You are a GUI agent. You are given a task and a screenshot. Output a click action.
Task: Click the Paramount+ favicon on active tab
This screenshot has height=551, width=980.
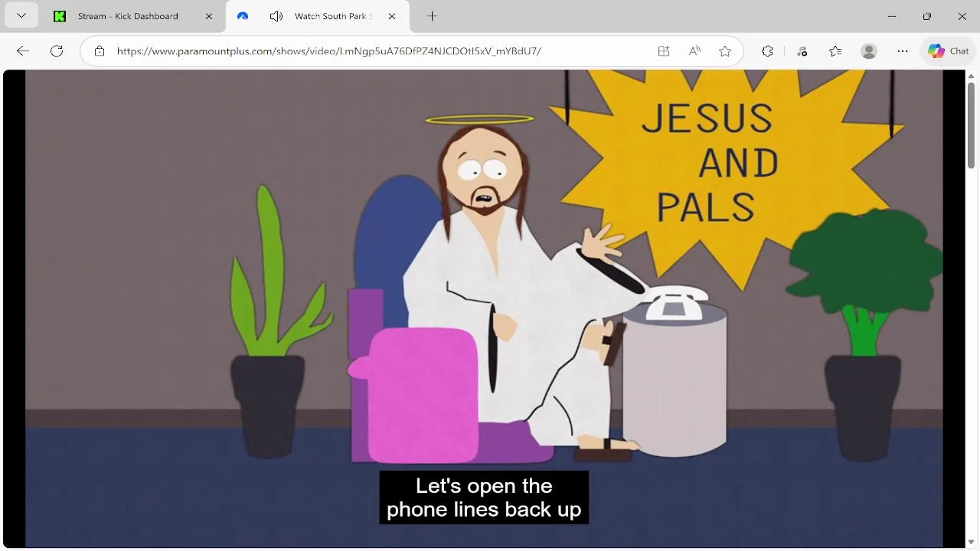point(243,16)
